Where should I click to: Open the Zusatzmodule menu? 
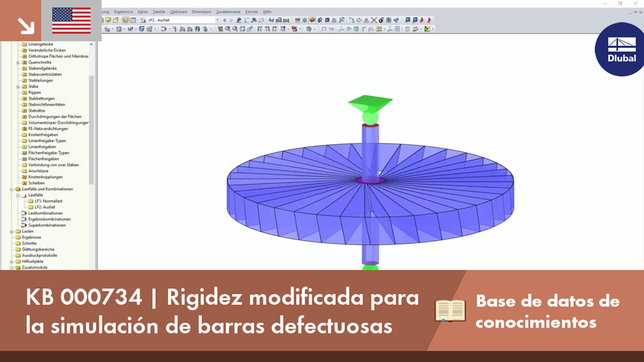228,12
